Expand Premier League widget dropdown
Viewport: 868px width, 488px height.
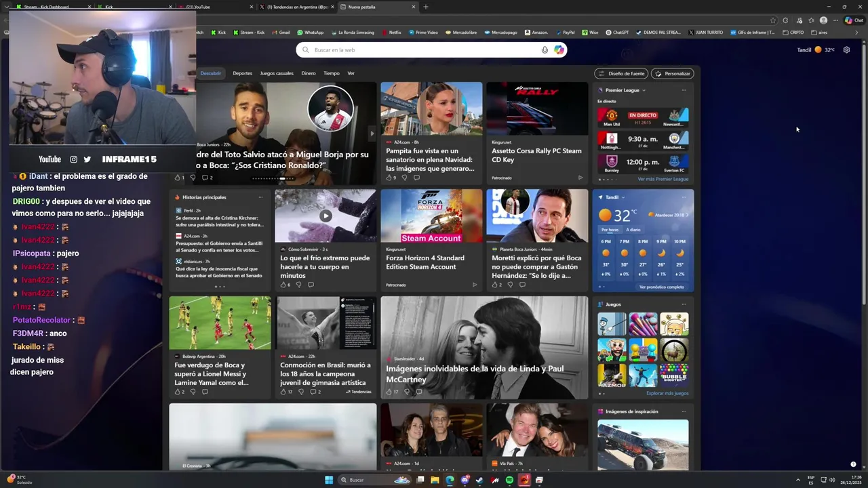[x=644, y=90]
